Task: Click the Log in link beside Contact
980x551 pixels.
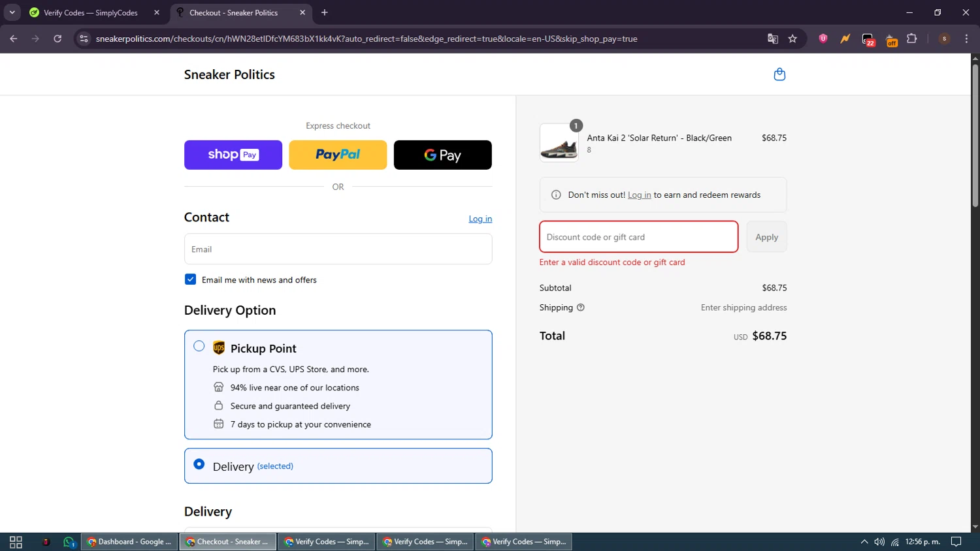Action: [480, 219]
